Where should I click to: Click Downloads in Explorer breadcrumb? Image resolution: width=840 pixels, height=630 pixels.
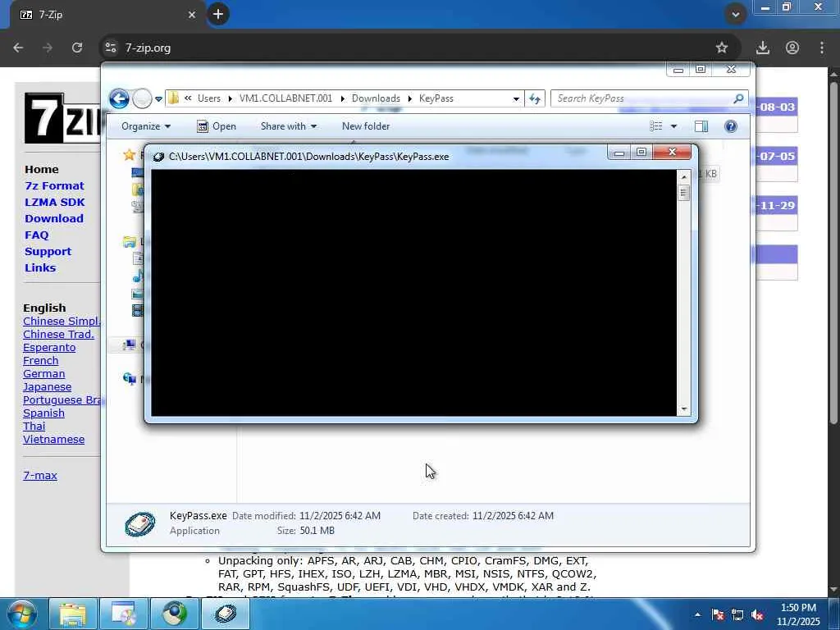[376, 98]
